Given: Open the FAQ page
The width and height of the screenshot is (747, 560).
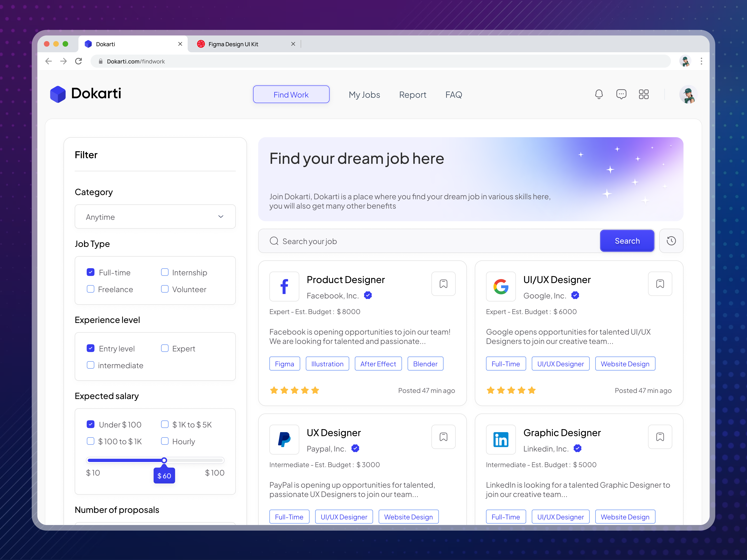Looking at the screenshot, I should [453, 95].
